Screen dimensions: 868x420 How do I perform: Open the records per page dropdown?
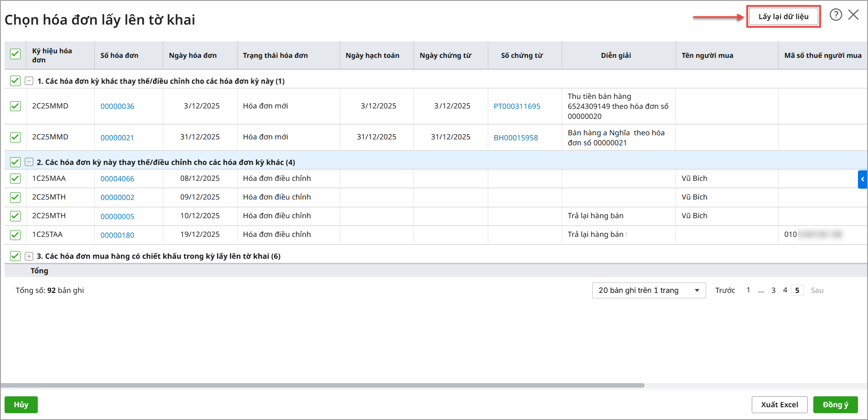(648, 291)
